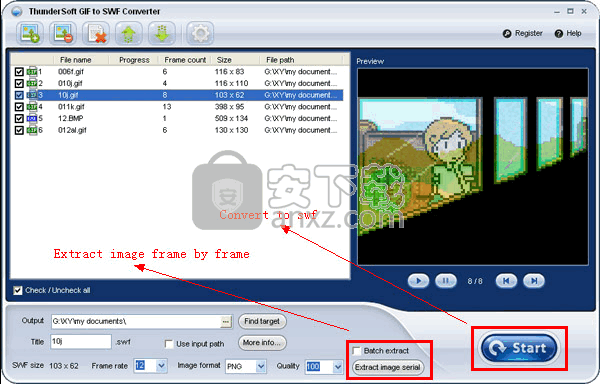The image size is (600, 384).
Task: Uncheck the 12.BMP file checkbox
Action: (x=19, y=119)
